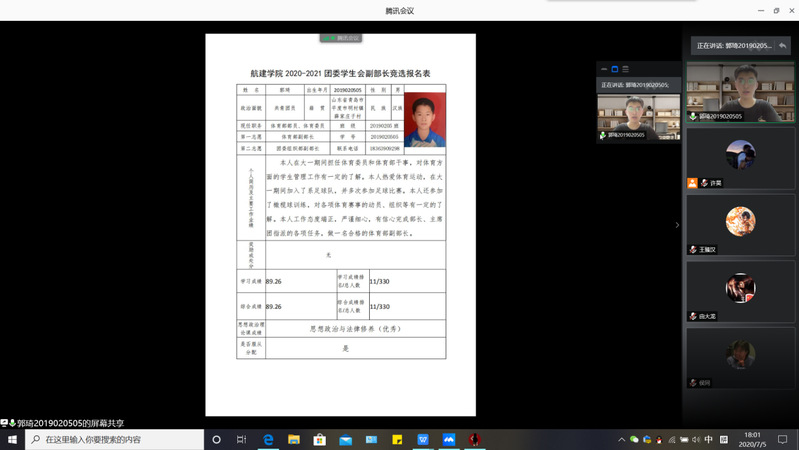The width and height of the screenshot is (799, 450).
Task: Launch Microsoft Store from the taskbar
Action: pyautogui.click(x=320, y=440)
